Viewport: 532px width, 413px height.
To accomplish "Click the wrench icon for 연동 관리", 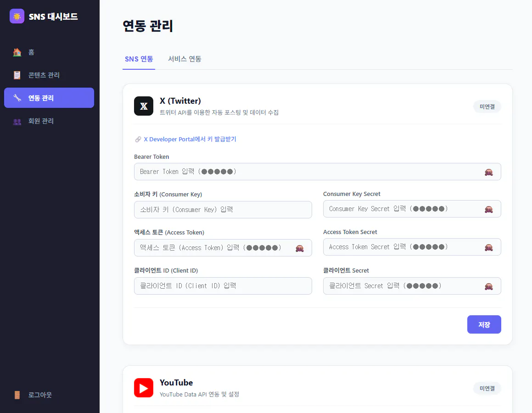I will point(17,98).
